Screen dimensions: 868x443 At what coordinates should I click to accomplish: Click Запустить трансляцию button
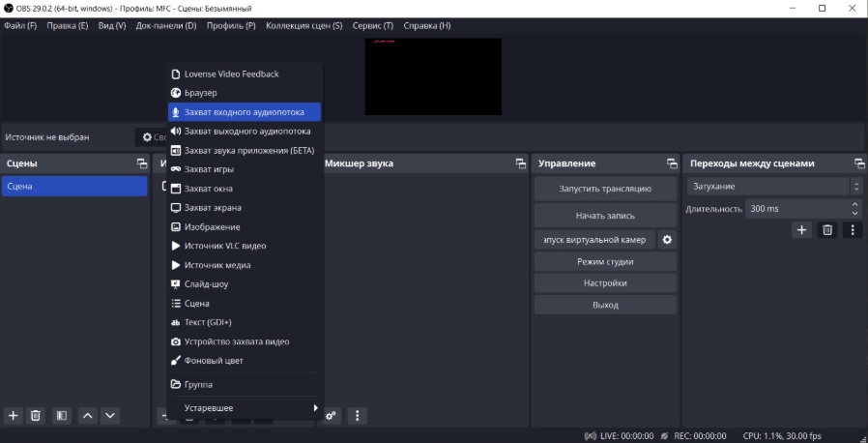pyautogui.click(x=605, y=189)
